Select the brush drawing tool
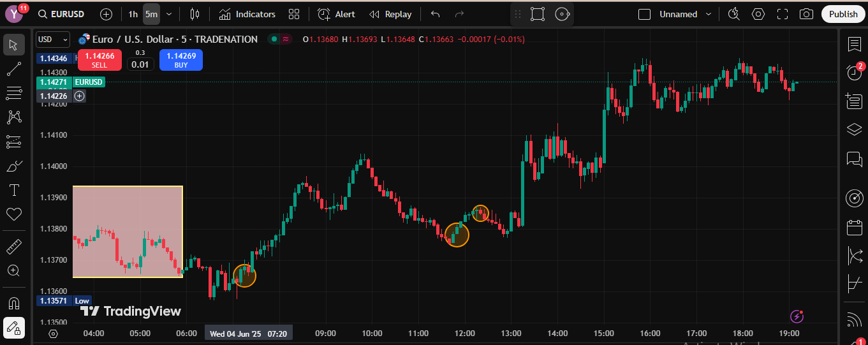 pyautogui.click(x=14, y=166)
